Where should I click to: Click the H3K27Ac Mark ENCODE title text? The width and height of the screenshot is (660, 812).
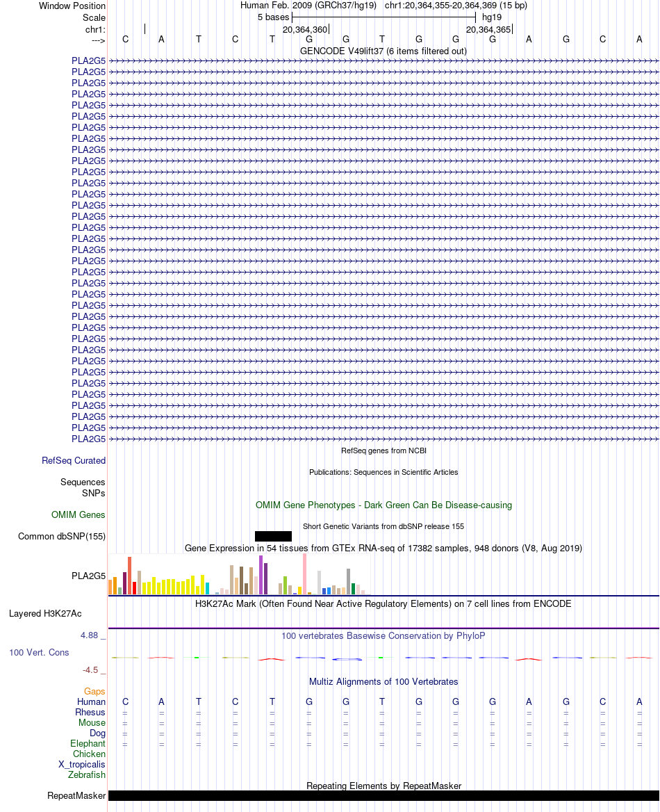(383, 604)
